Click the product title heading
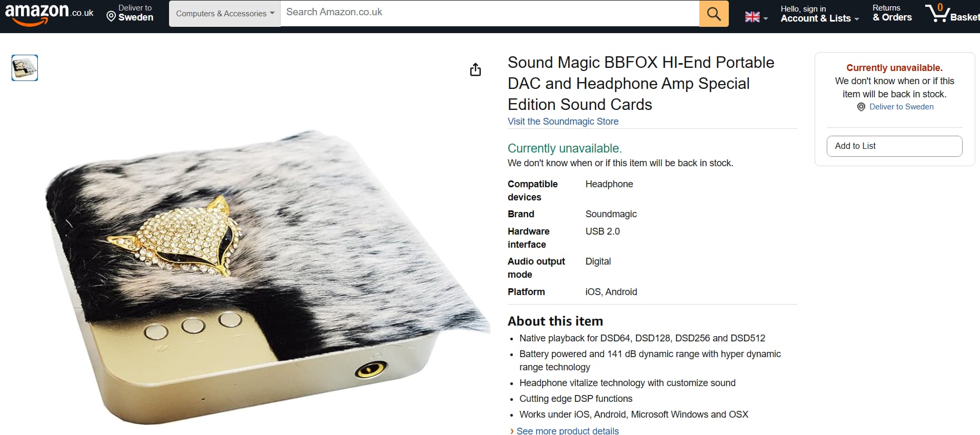 pos(641,84)
